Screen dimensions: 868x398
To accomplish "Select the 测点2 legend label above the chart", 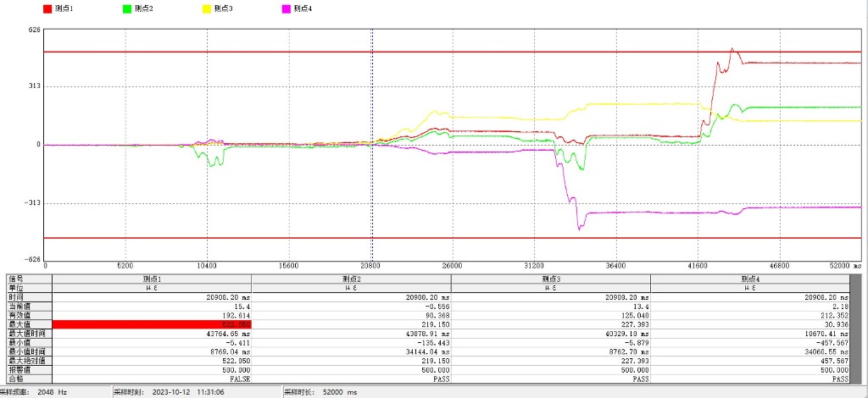I will [x=142, y=8].
